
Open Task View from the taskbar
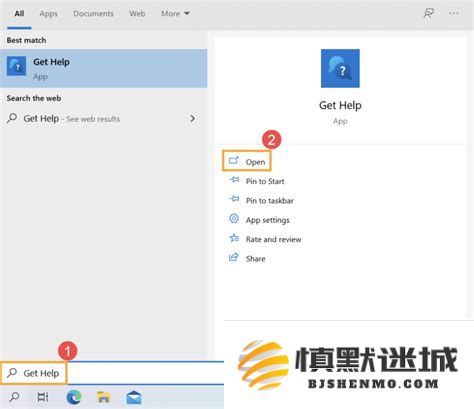point(43,397)
